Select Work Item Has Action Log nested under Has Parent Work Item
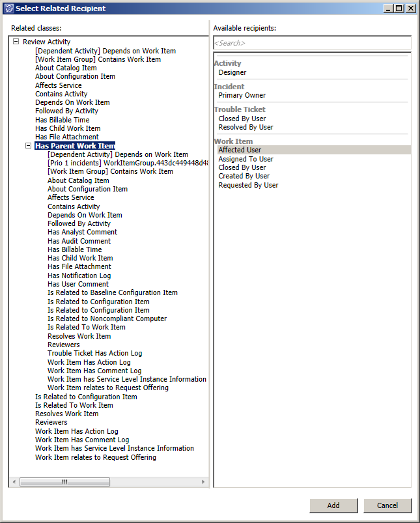 point(89,362)
